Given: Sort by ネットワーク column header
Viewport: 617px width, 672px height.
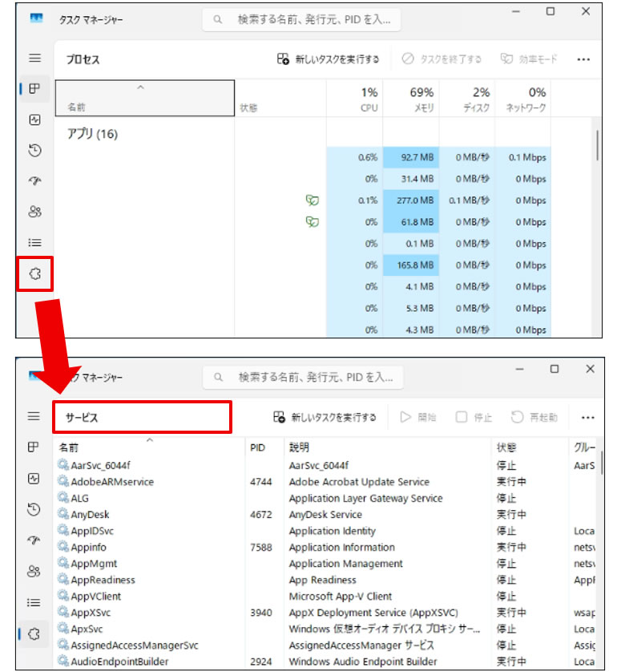Looking at the screenshot, I should point(522,98).
